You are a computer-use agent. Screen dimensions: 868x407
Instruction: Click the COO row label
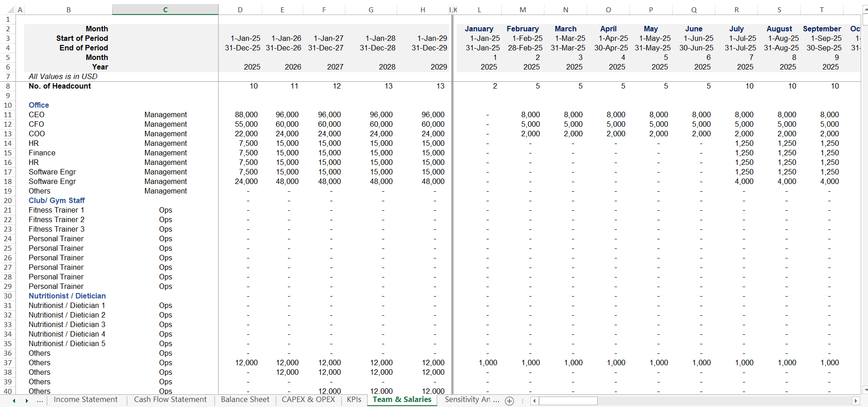[x=37, y=134]
